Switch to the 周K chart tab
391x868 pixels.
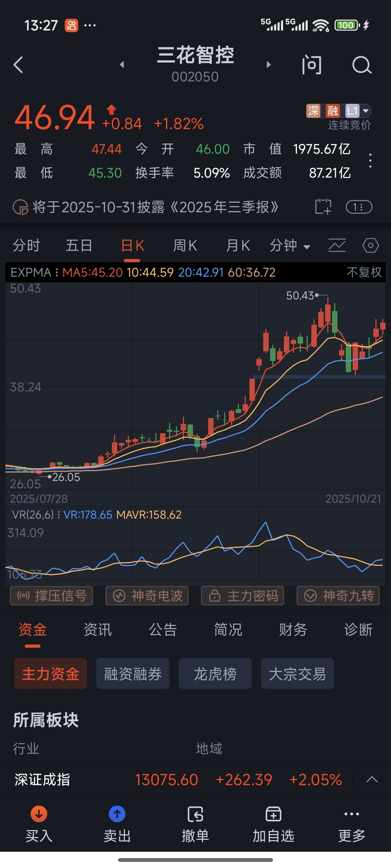point(185,246)
